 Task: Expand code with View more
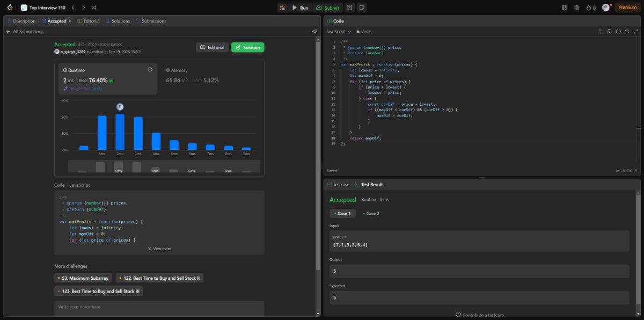tap(159, 249)
